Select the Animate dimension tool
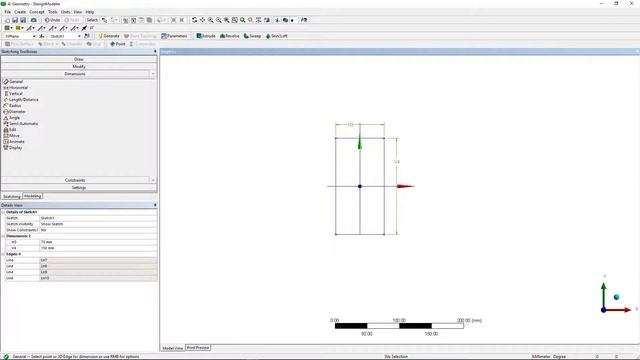Screen dimensions: 640x360 tap(14, 142)
